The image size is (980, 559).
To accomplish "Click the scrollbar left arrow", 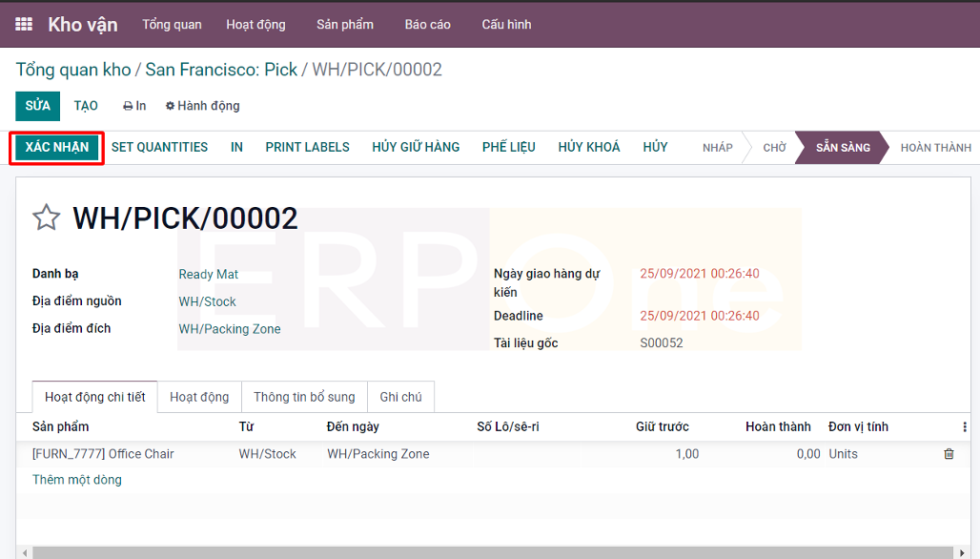I will [x=24, y=552].
